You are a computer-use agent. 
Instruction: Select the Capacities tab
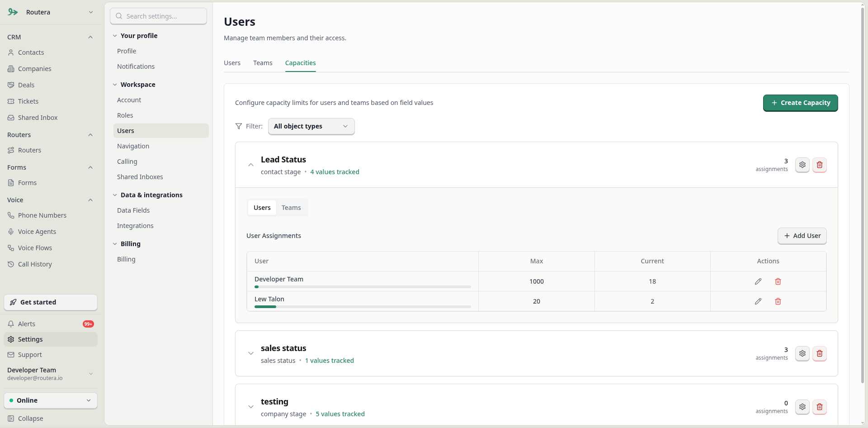click(x=300, y=63)
